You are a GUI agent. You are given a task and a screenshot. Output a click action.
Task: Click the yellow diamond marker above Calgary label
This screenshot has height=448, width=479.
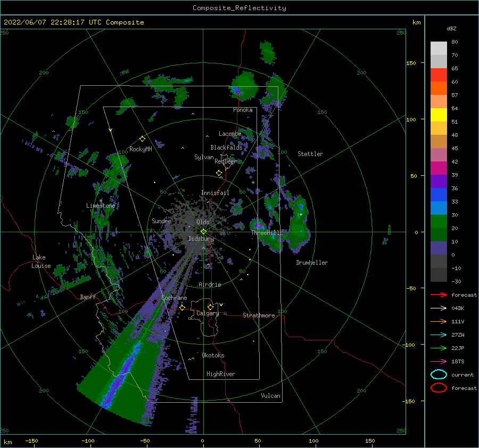coord(210,307)
